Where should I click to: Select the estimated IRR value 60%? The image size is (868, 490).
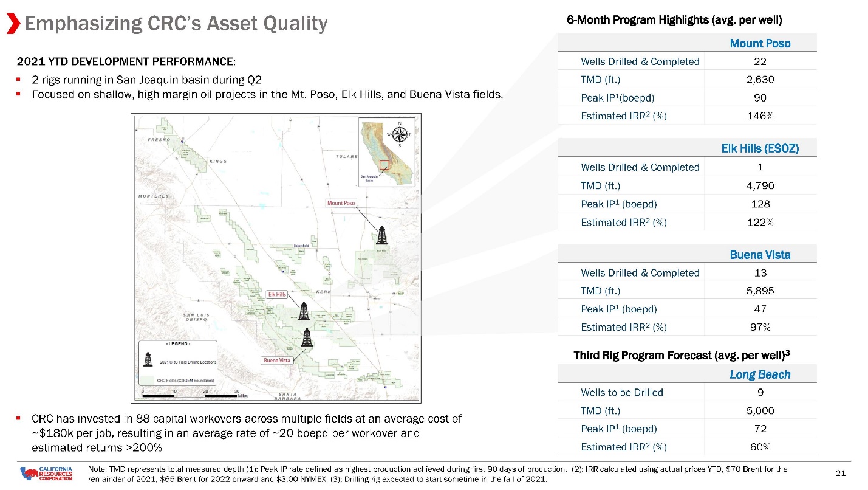(760, 447)
